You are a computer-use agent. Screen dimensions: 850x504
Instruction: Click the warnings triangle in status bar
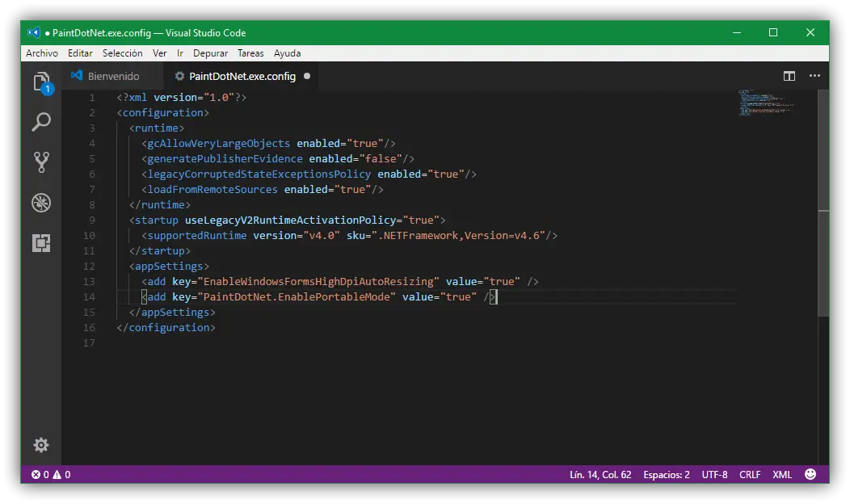click(x=57, y=475)
